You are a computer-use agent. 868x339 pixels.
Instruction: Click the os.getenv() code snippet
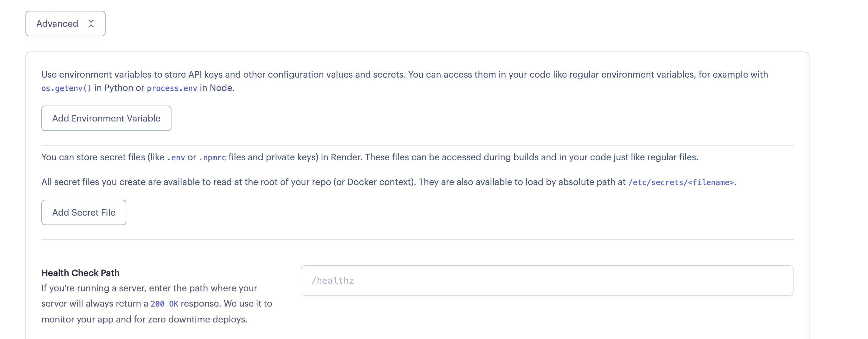pos(66,88)
